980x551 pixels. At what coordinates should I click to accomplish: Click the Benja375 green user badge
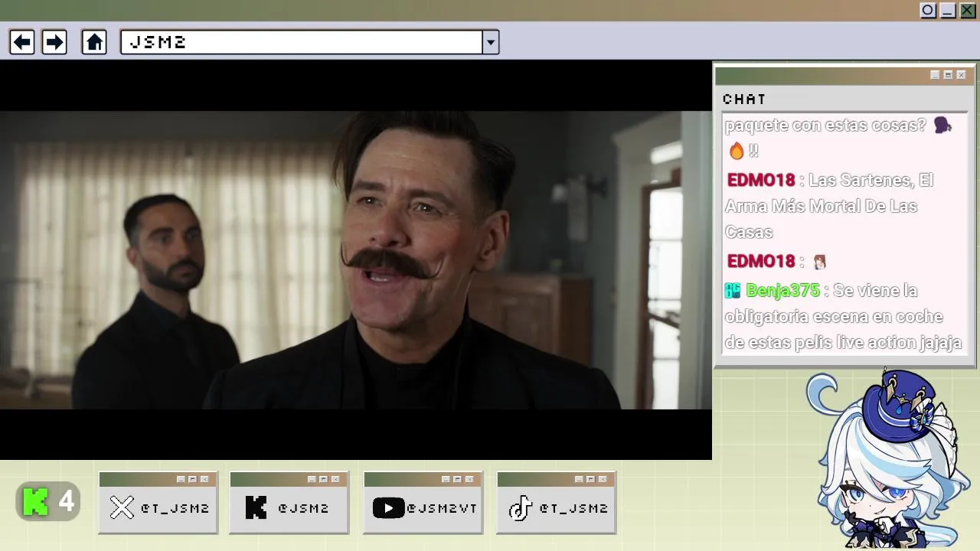click(733, 291)
